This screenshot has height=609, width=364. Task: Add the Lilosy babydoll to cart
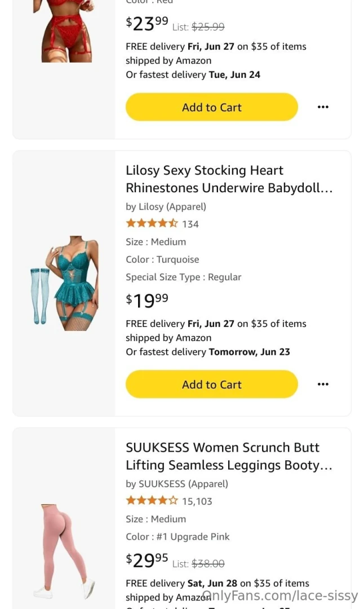pyautogui.click(x=211, y=384)
